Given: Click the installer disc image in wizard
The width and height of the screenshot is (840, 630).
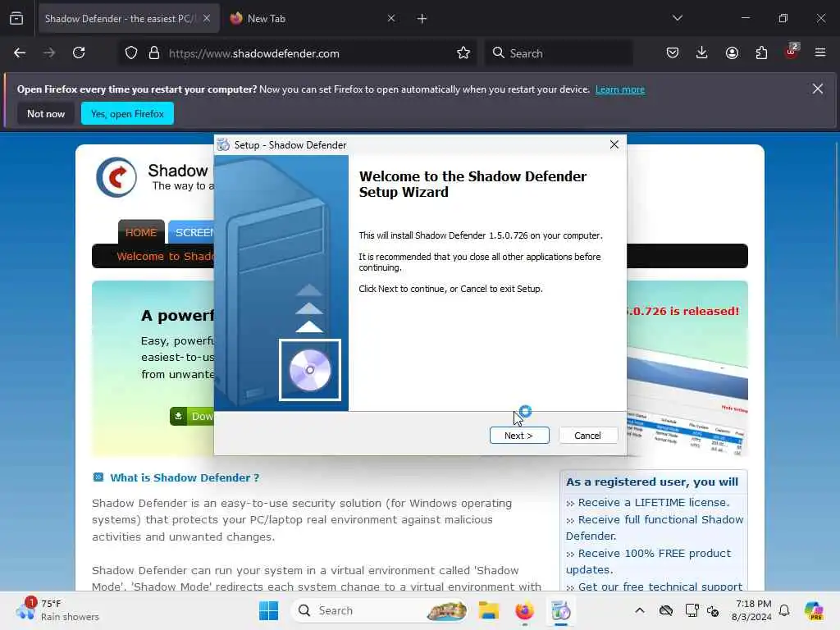Looking at the screenshot, I should coord(309,370).
